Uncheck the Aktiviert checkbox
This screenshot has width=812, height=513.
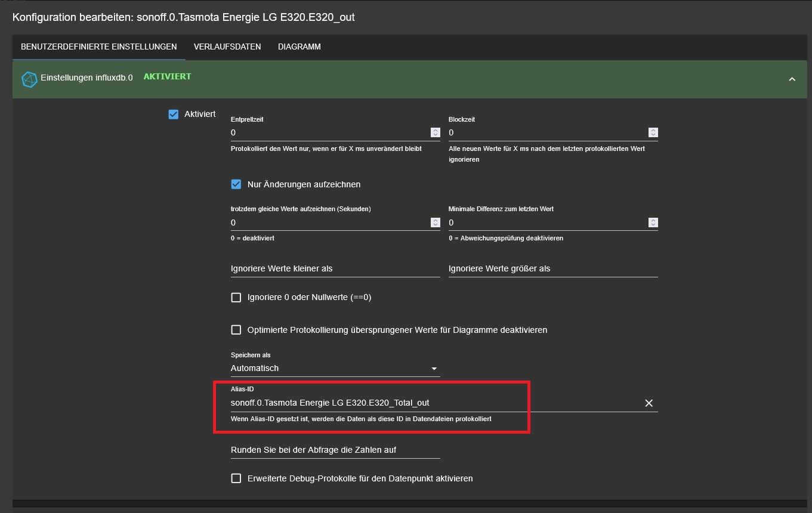point(174,114)
